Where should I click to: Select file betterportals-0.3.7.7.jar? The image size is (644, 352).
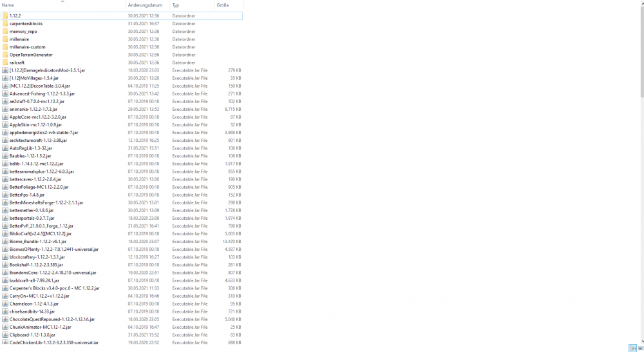point(32,219)
